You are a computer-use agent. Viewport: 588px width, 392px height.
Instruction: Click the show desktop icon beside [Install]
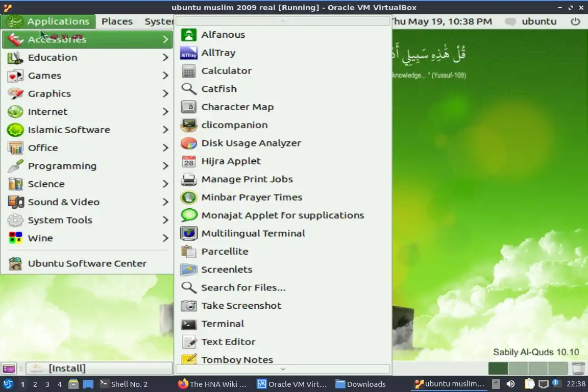coord(9,369)
